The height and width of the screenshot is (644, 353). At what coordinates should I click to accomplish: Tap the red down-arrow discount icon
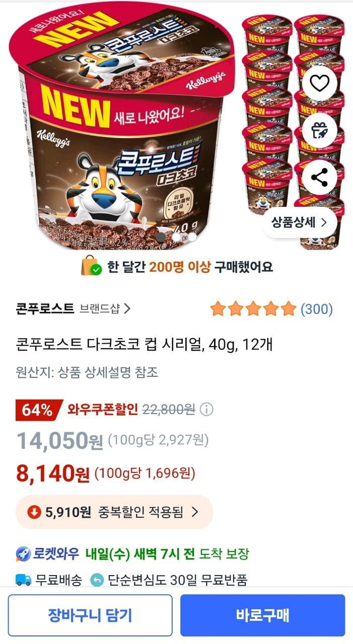34,512
